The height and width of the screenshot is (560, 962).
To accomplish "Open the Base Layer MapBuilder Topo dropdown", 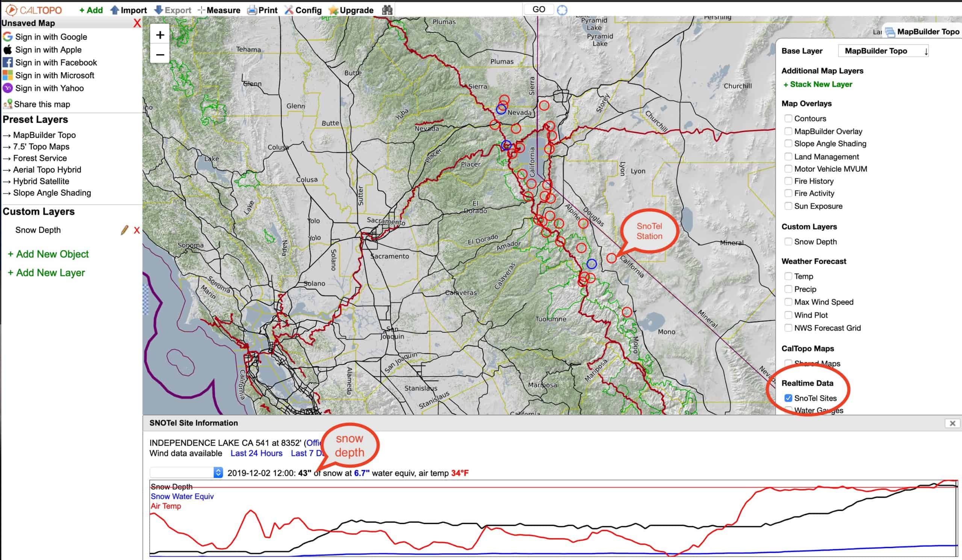I will (883, 51).
